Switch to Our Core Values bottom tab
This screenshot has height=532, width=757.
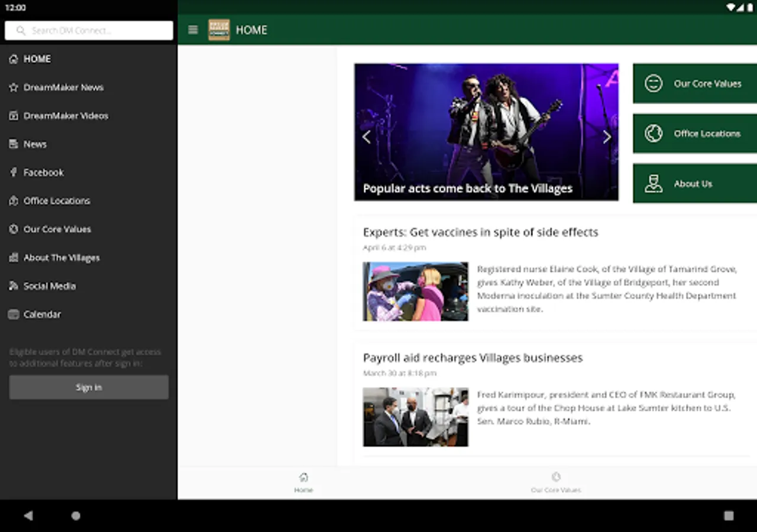pyautogui.click(x=555, y=482)
